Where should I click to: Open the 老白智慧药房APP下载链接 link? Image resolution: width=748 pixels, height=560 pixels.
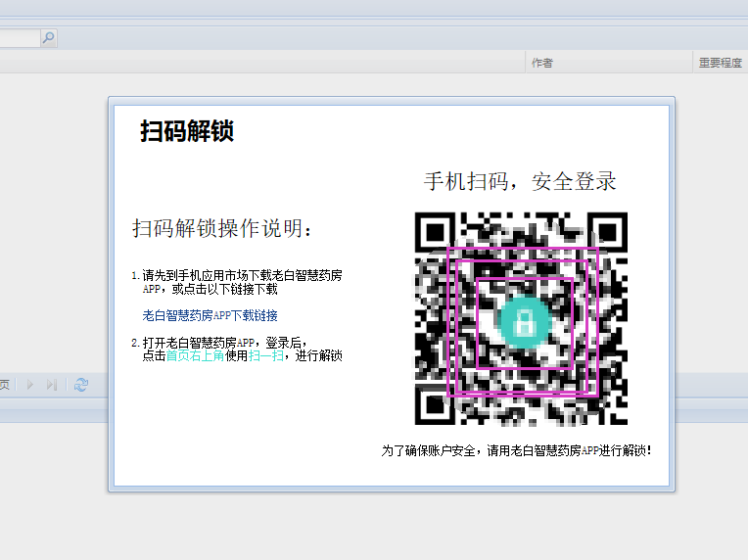tap(210, 316)
